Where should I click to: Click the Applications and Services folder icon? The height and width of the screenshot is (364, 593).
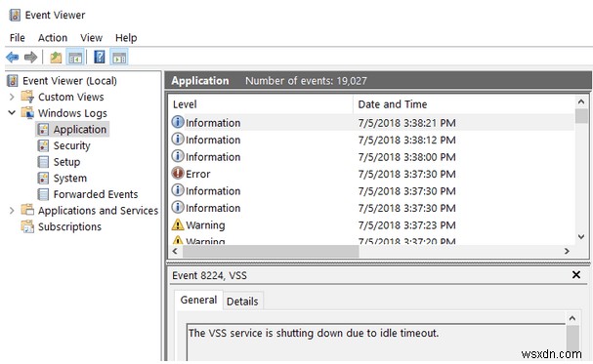coord(27,210)
